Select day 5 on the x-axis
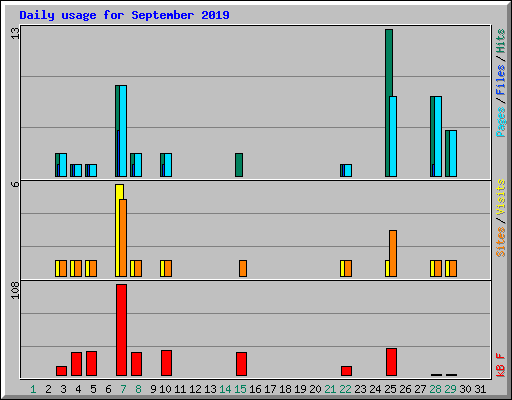The width and height of the screenshot is (512, 400). [93, 389]
